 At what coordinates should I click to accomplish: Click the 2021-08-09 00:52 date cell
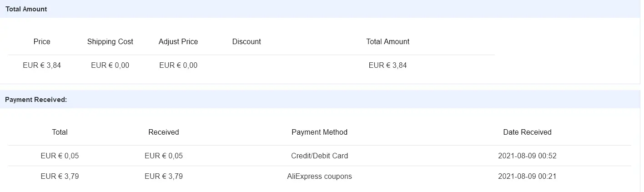tap(528, 156)
